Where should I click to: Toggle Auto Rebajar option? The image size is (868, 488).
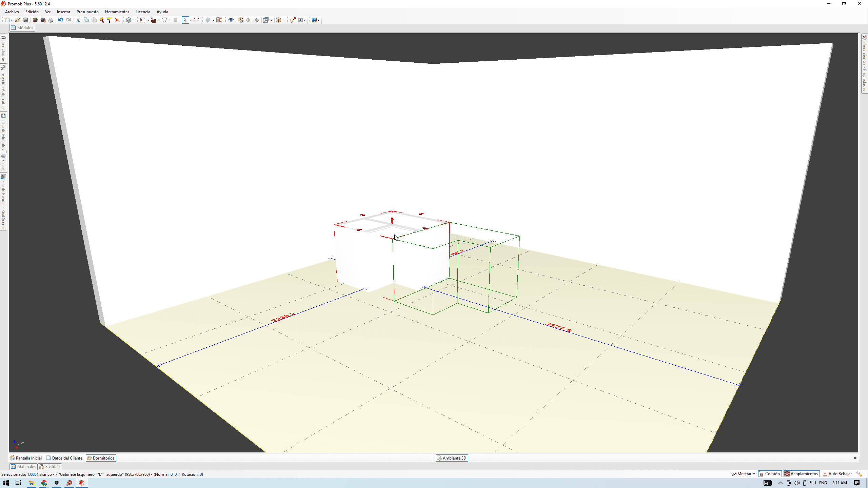point(837,474)
